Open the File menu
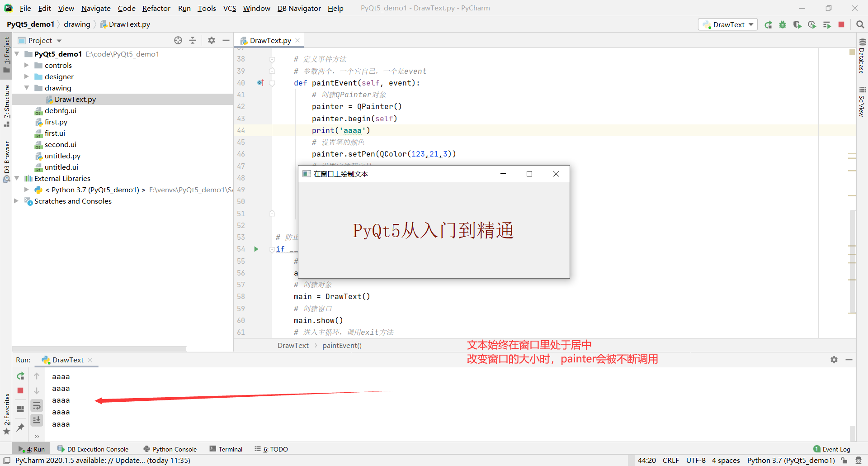The image size is (868, 466). [25, 8]
